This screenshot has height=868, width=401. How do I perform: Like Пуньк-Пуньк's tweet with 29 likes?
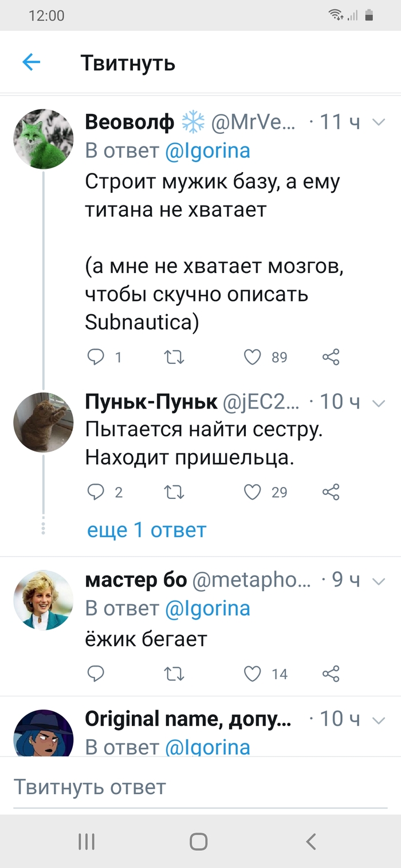click(253, 492)
